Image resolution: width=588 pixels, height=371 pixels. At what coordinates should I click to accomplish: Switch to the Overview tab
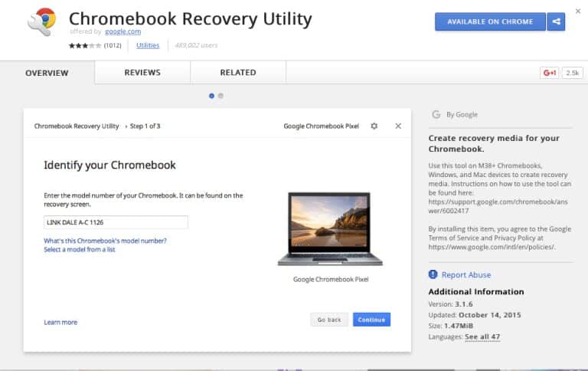click(47, 73)
